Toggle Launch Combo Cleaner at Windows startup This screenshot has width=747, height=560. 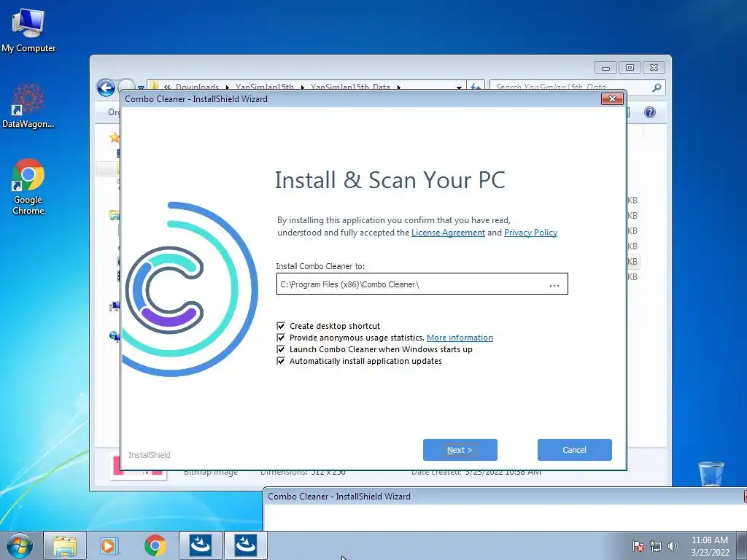281,349
